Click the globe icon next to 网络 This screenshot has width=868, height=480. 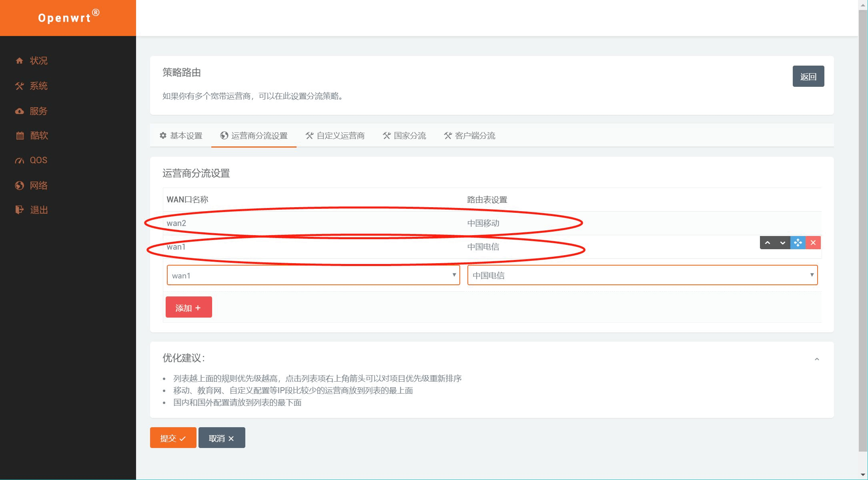[x=19, y=186]
